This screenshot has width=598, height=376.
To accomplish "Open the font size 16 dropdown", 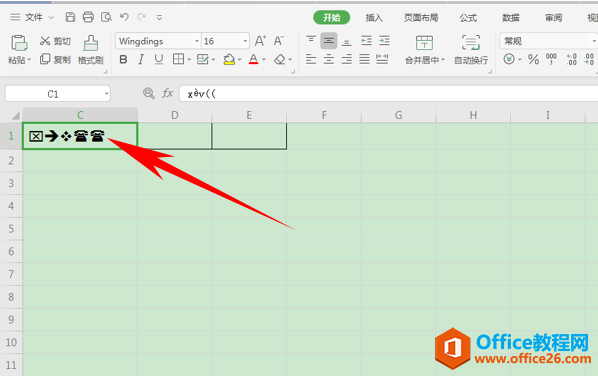I will pyautogui.click(x=245, y=41).
